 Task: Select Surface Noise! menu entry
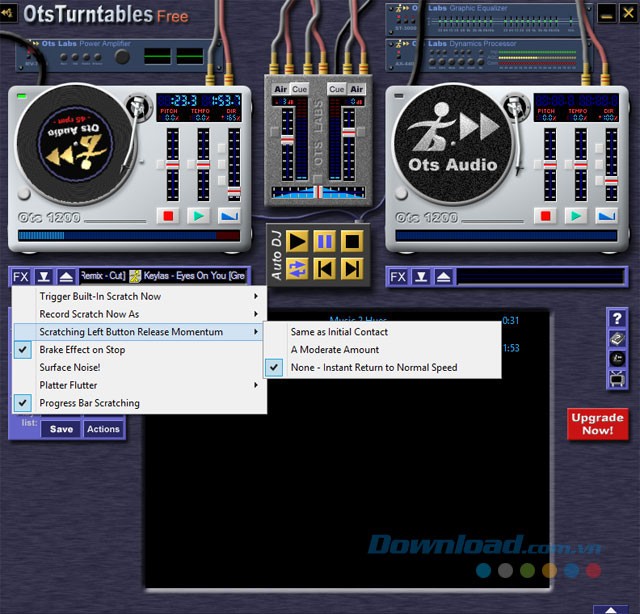coord(69,367)
